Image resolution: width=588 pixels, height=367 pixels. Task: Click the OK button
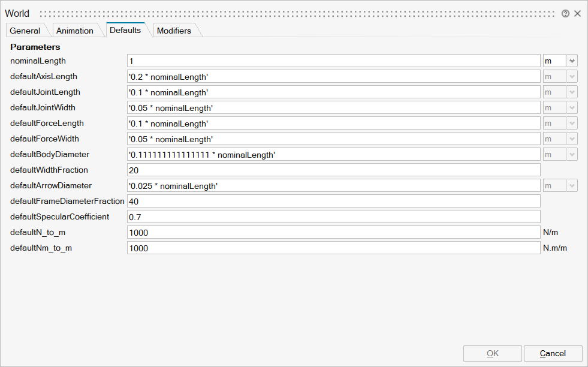493,353
